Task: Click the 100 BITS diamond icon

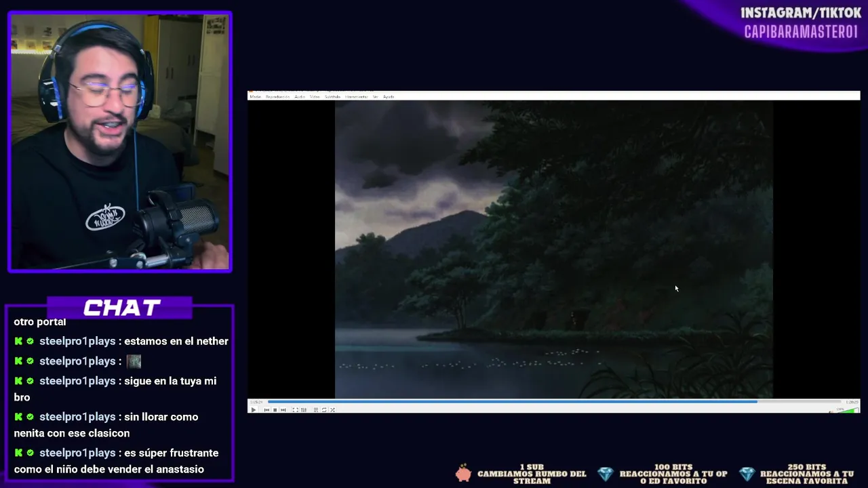Action: [605, 474]
